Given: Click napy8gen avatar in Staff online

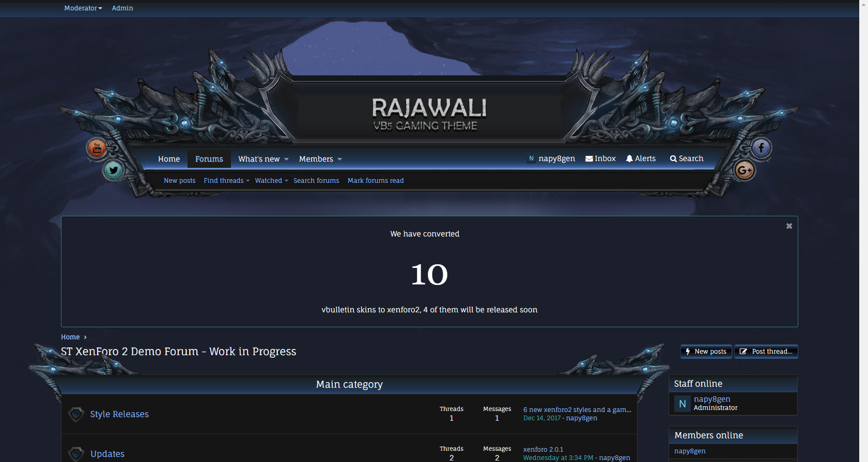Looking at the screenshot, I should pyautogui.click(x=682, y=404).
